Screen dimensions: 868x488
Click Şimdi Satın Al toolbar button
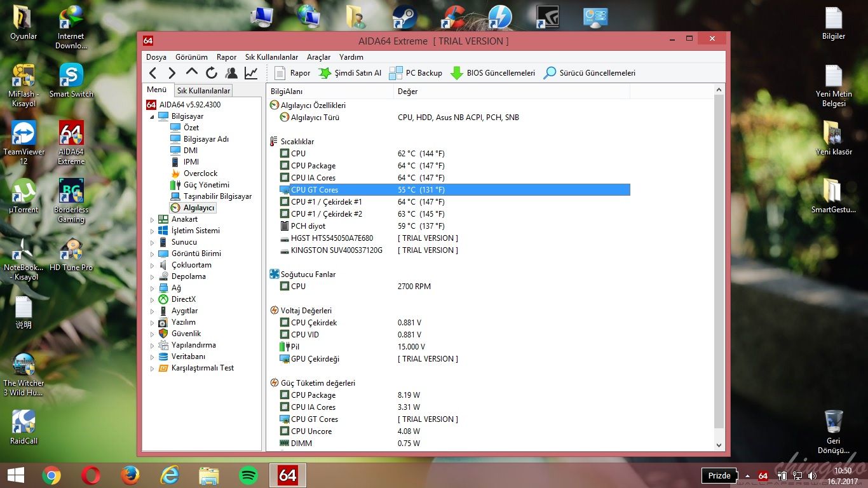pyautogui.click(x=350, y=73)
